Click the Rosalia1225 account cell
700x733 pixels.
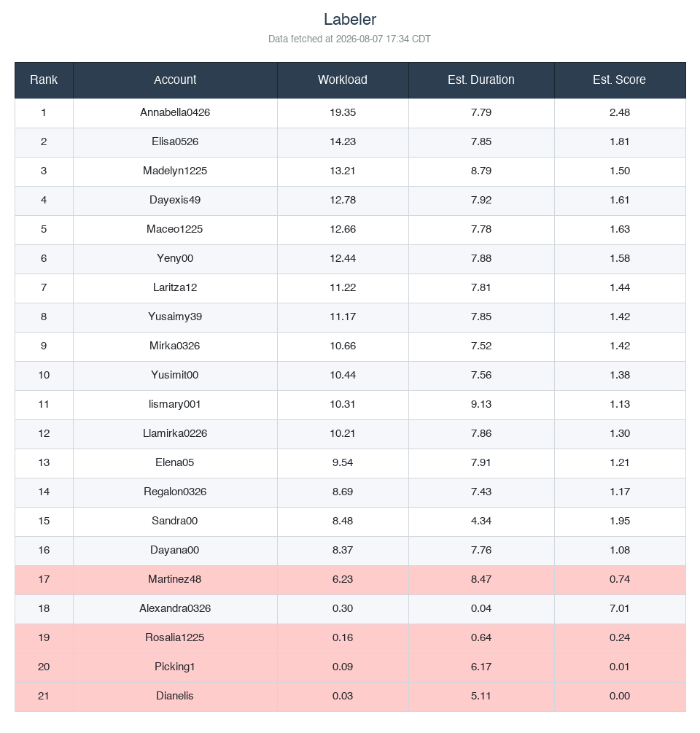[175, 637]
